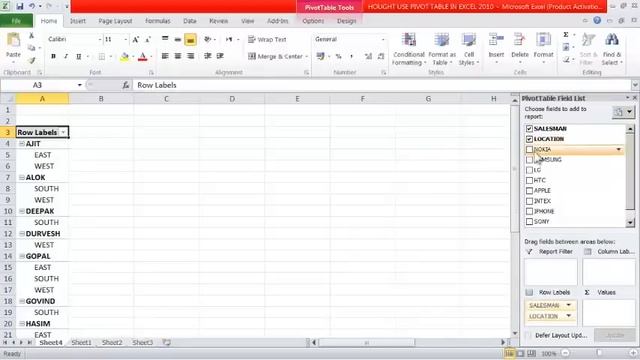The height and width of the screenshot is (360, 640).
Task: Click the Update button in field list
Action: tap(615, 335)
